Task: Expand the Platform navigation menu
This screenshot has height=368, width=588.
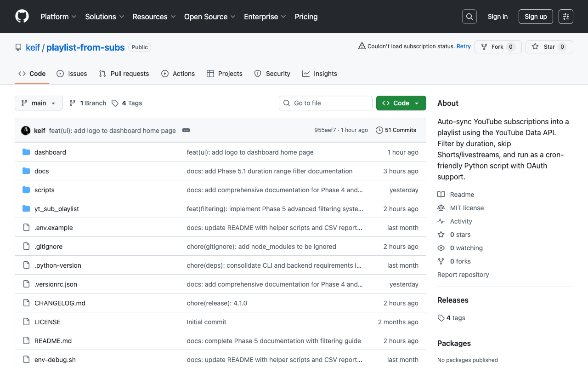Action: [58, 17]
